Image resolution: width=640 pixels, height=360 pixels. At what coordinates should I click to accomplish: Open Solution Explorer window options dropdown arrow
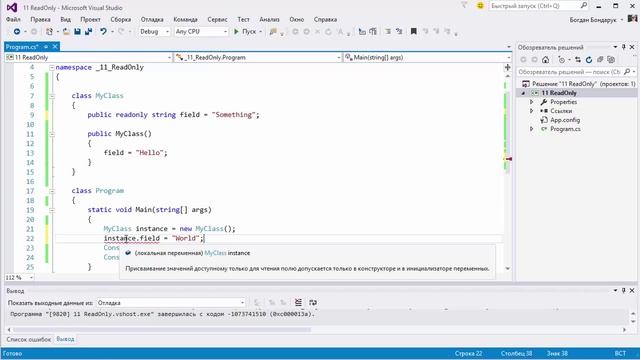(615, 47)
